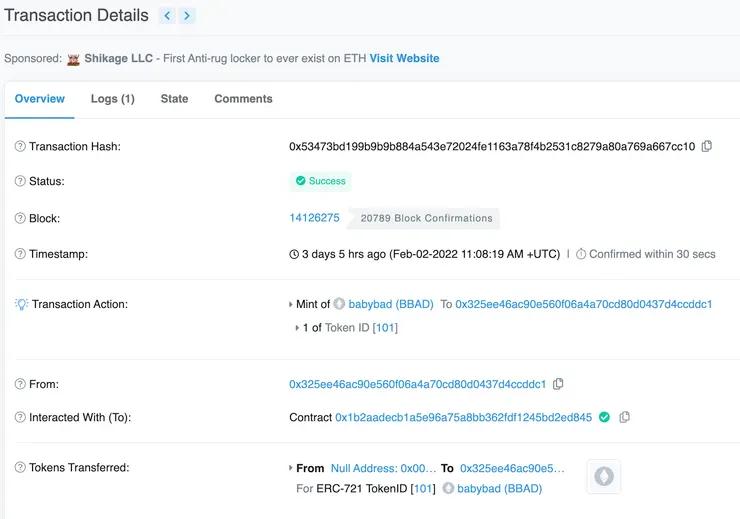Click the Tokens Transferred help icon

pos(20,468)
